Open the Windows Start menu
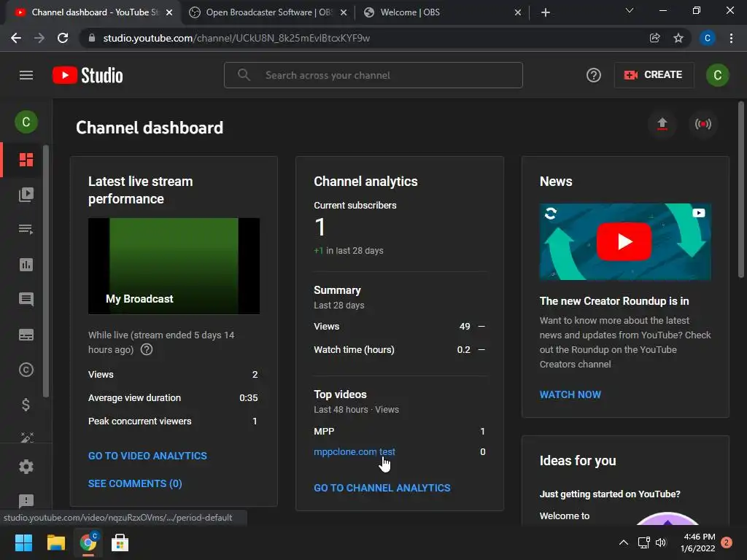The image size is (747, 560). pos(23,542)
